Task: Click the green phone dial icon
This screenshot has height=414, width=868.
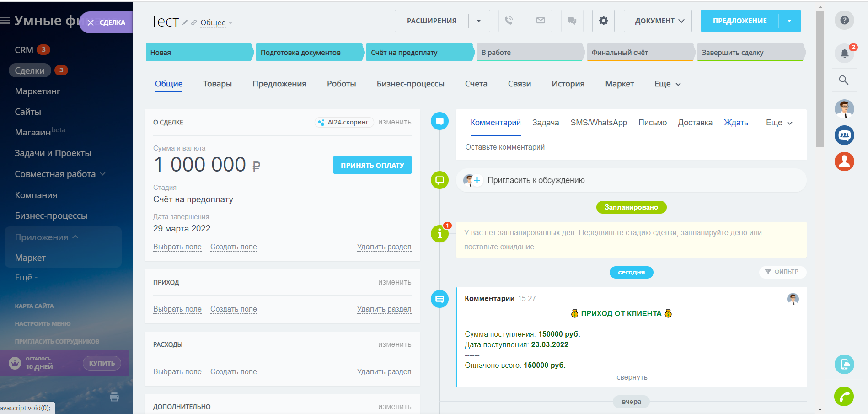Action: click(x=844, y=396)
